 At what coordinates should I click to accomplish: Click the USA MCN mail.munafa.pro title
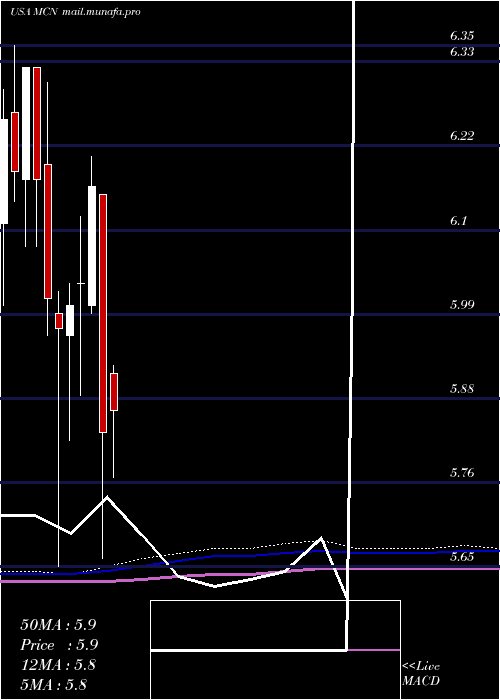pos(75,12)
